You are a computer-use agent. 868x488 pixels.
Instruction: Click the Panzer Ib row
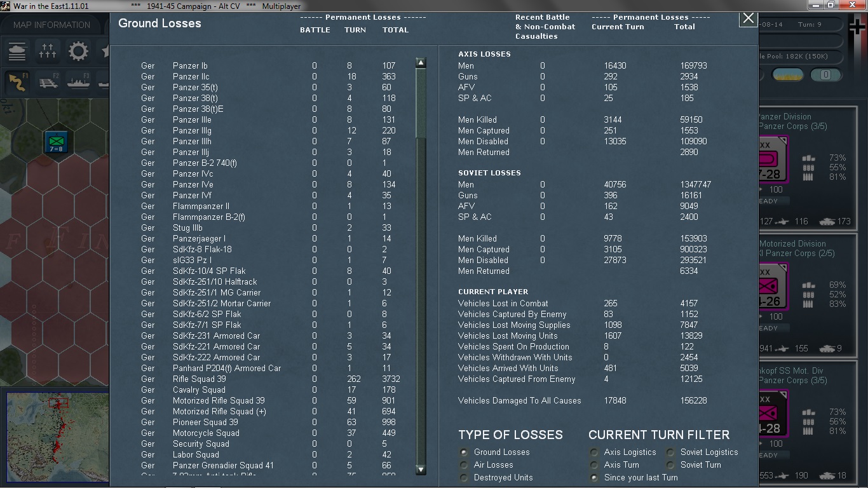click(x=270, y=65)
